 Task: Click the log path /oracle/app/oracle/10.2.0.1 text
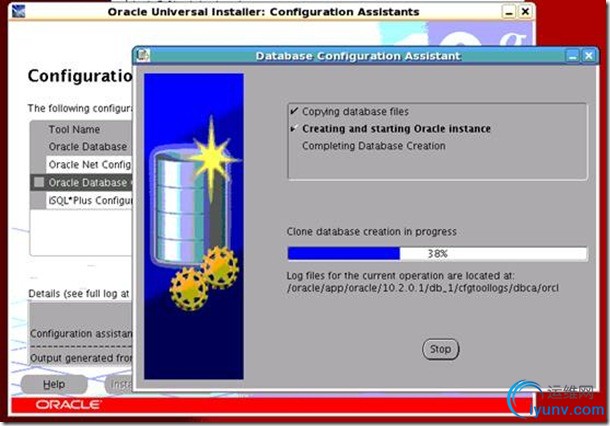(x=422, y=288)
